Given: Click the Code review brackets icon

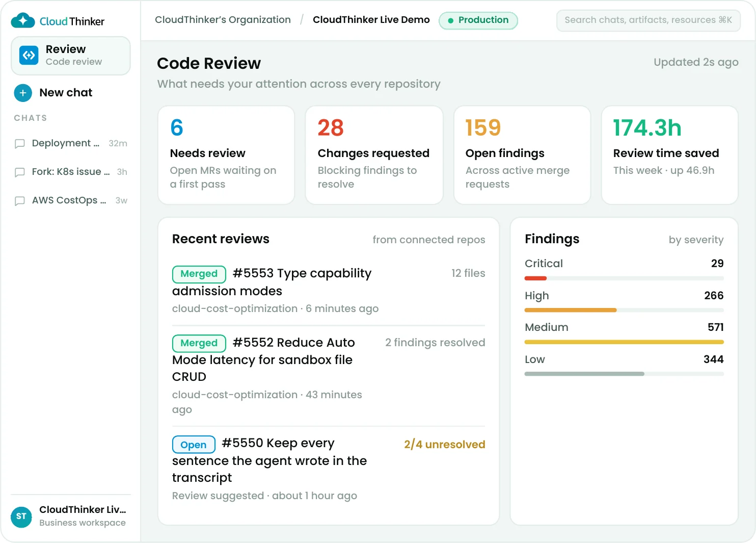Looking at the screenshot, I should point(29,55).
